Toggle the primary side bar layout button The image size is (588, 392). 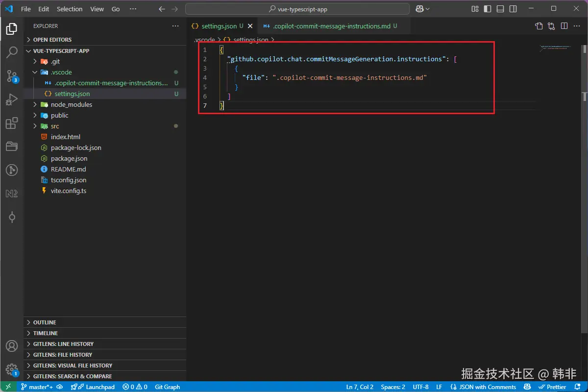coord(488,9)
